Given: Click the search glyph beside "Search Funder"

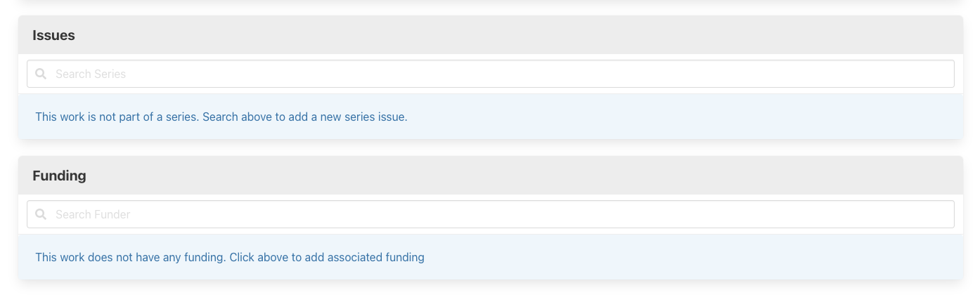Looking at the screenshot, I should 41,214.
